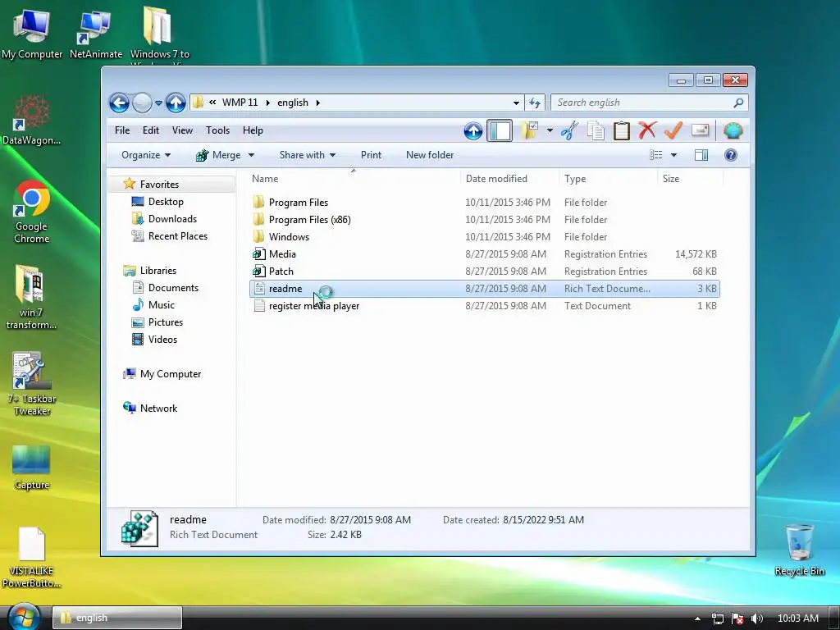Click the volume speaker tray icon
Viewport: 840px width, 630px height.
pos(756,619)
